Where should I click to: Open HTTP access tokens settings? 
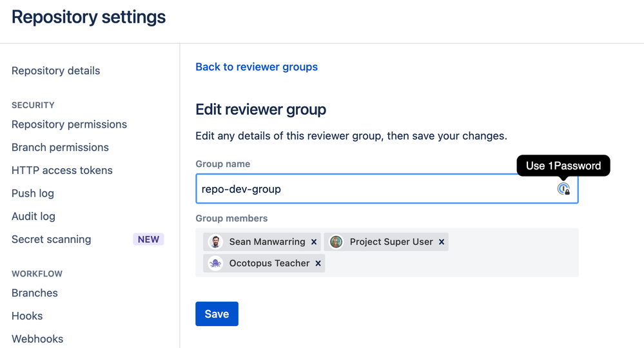click(x=62, y=171)
